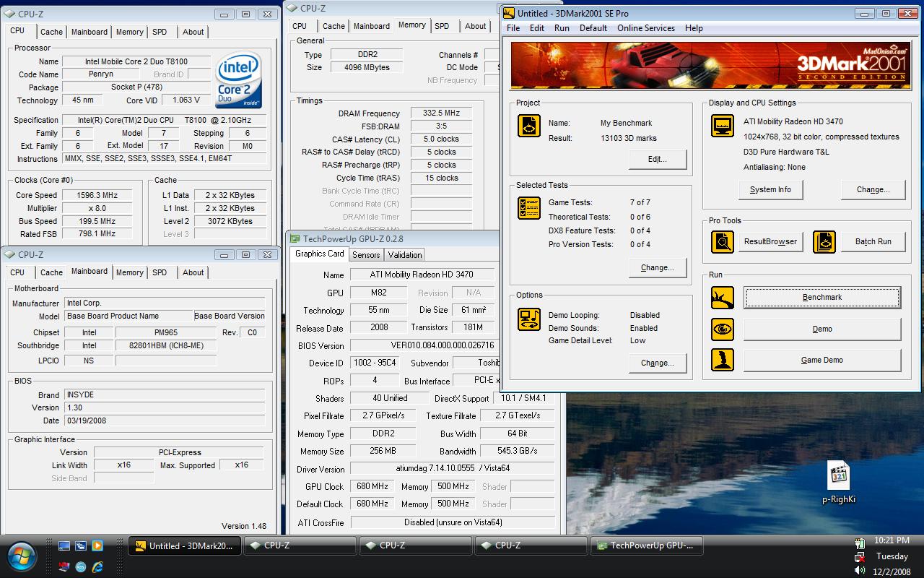Click the System Info button
The image size is (924, 578).
point(771,189)
